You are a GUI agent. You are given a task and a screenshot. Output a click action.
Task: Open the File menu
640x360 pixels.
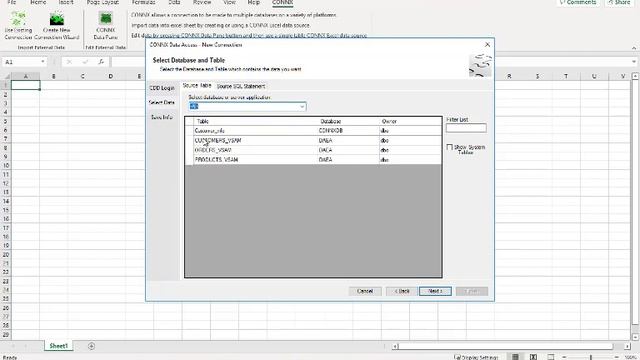(11, 2)
